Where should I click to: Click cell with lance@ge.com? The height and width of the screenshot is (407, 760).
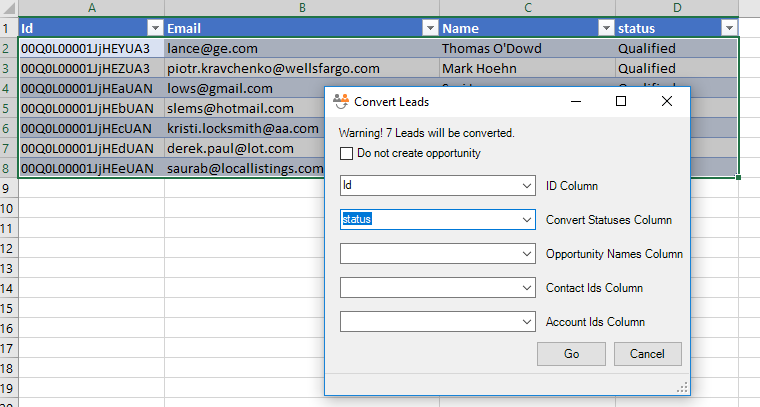(x=302, y=48)
